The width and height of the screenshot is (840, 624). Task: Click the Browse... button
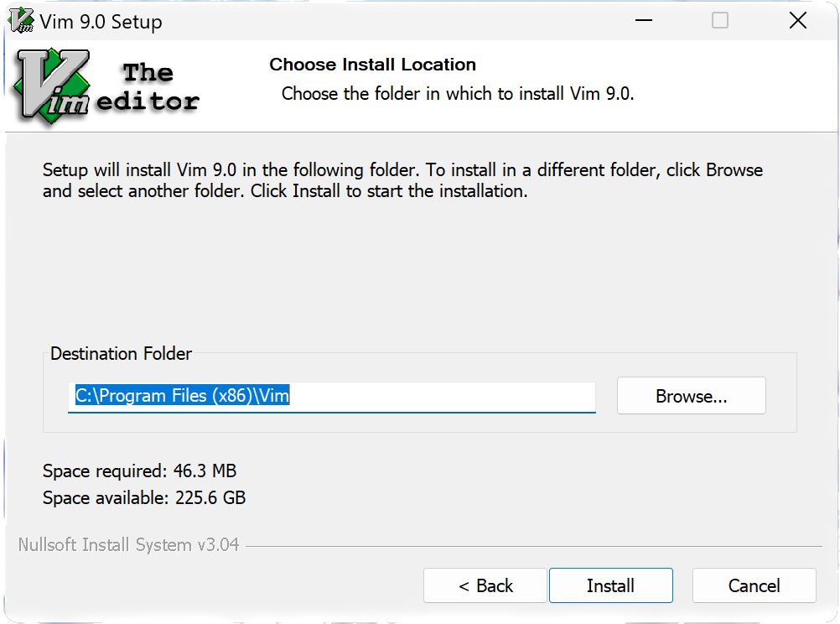[691, 396]
